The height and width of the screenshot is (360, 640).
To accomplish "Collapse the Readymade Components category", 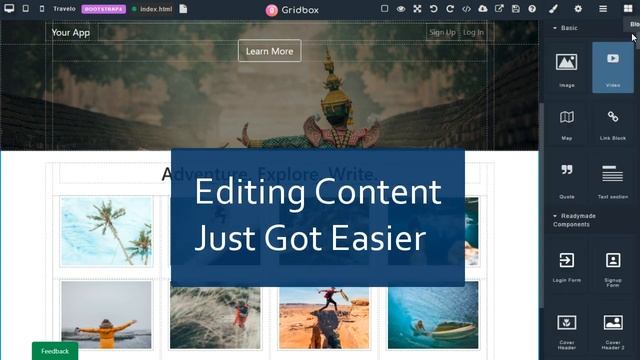I will coord(574,220).
